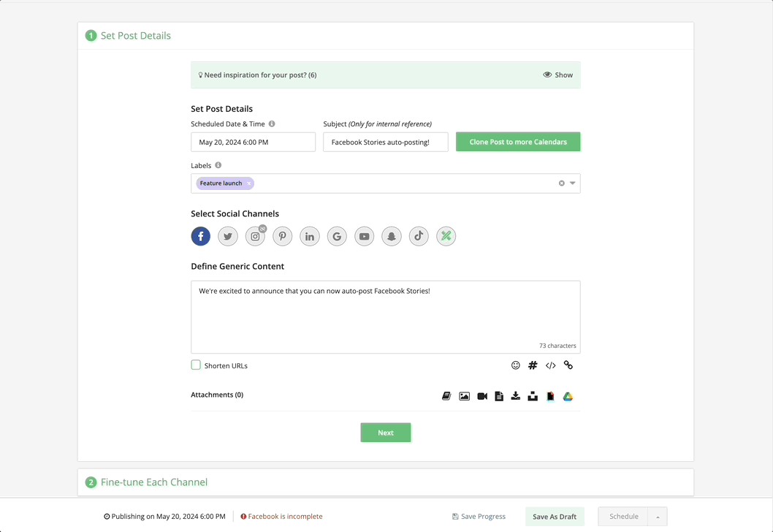Select the TikTok social channel
Viewport: 773px width, 532px height.
click(x=419, y=236)
